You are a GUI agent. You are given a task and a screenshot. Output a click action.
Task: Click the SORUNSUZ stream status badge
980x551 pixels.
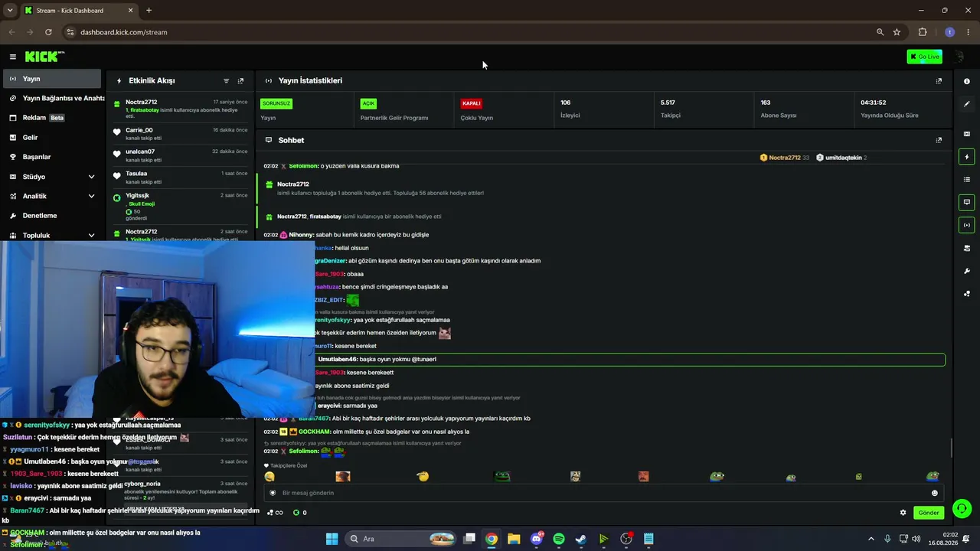point(276,103)
